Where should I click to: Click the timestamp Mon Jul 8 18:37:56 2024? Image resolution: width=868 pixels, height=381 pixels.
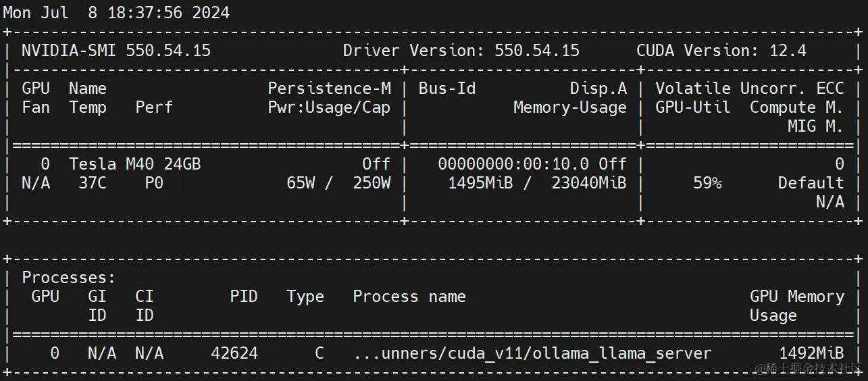tap(116, 13)
